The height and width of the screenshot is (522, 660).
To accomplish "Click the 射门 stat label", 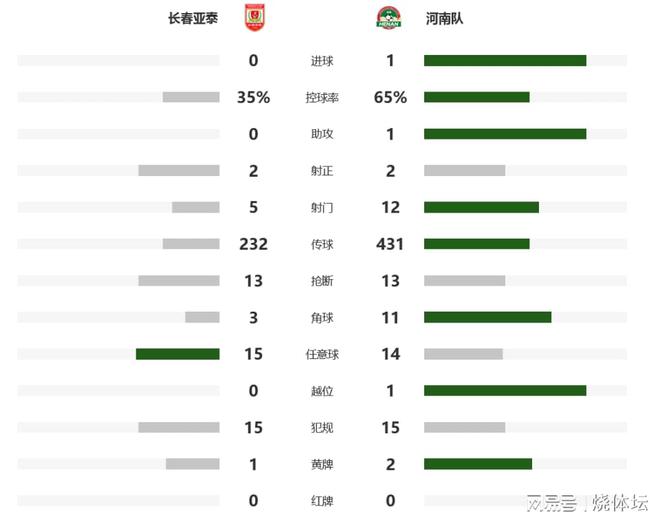I will pos(322,208).
